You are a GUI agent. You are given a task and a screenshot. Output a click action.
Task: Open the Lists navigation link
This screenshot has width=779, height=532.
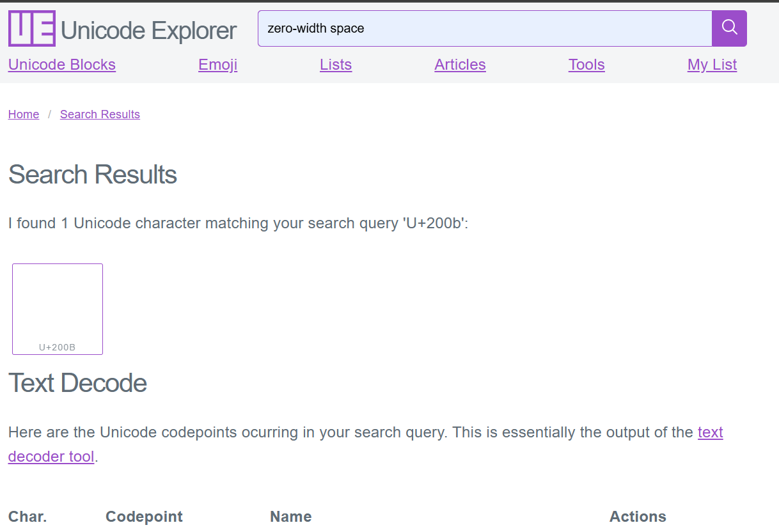pos(335,65)
